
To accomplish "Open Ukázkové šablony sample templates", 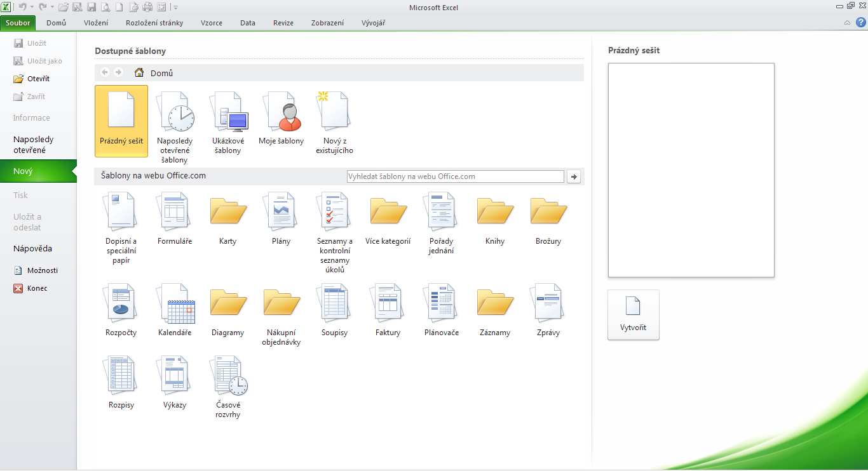I will (x=228, y=123).
